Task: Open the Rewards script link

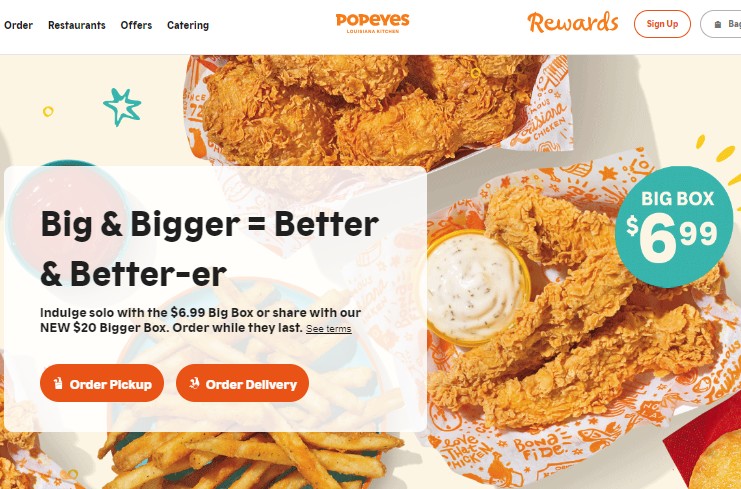Action: pyautogui.click(x=573, y=23)
